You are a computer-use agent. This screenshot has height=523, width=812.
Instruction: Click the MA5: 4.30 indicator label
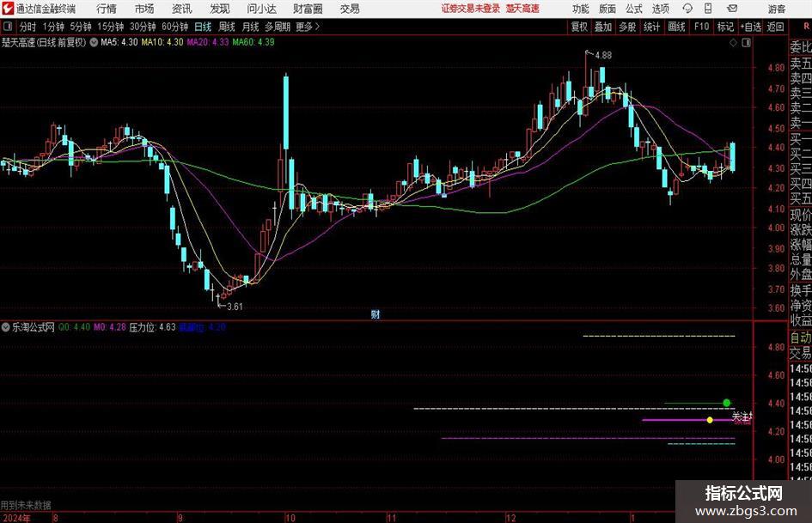click(119, 42)
